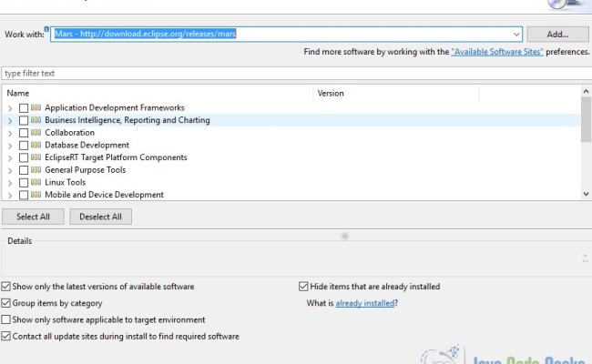This screenshot has width=592, height=364.
Task: Uncheck Contact all update sites during install
Action: (5, 337)
